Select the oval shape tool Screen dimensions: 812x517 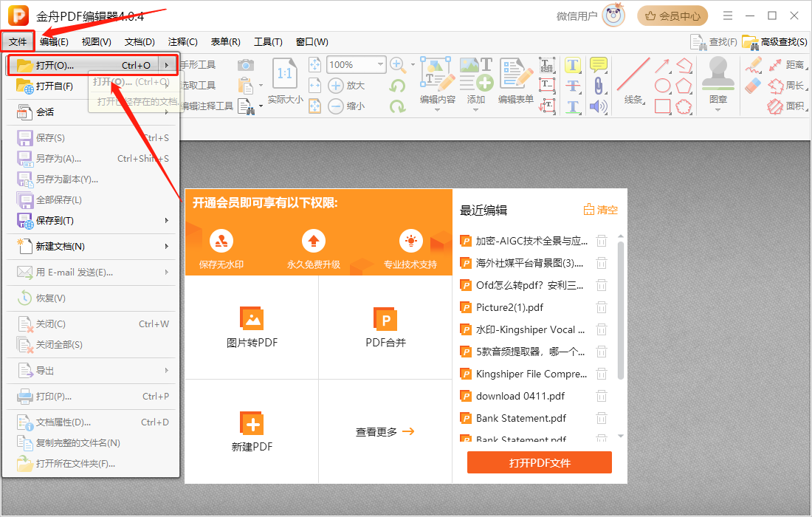[662, 86]
